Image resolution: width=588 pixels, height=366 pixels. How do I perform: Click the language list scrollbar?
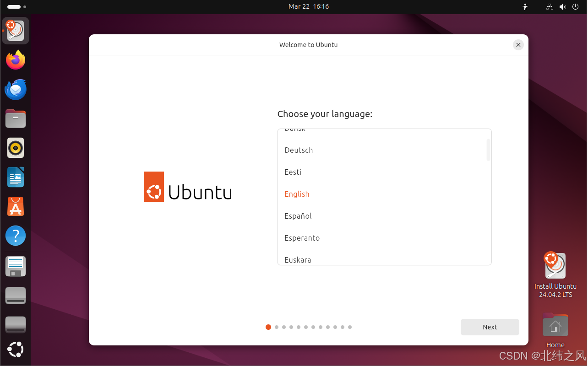click(488, 149)
